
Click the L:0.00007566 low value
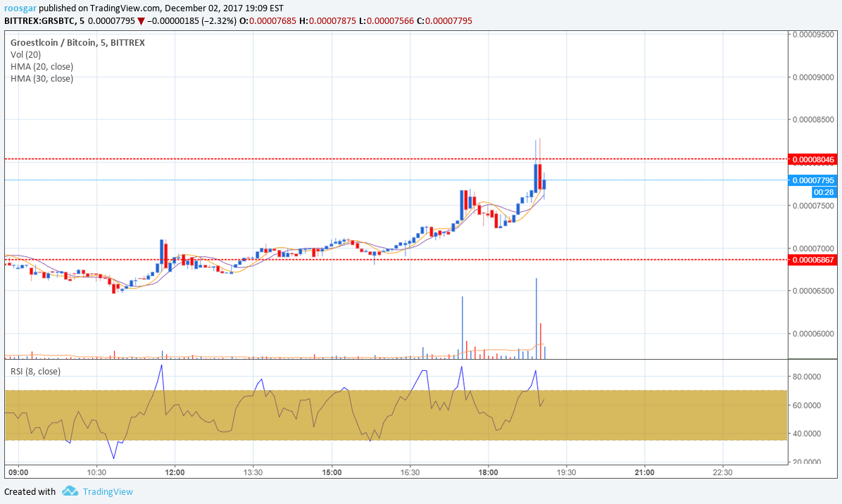(386, 21)
